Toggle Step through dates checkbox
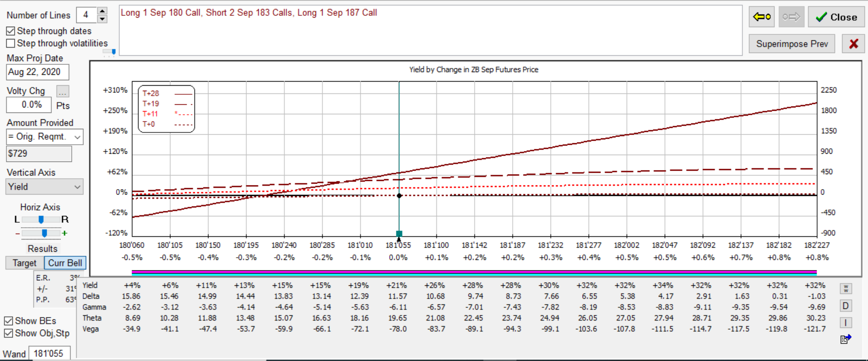The image size is (868, 361). click(10, 31)
